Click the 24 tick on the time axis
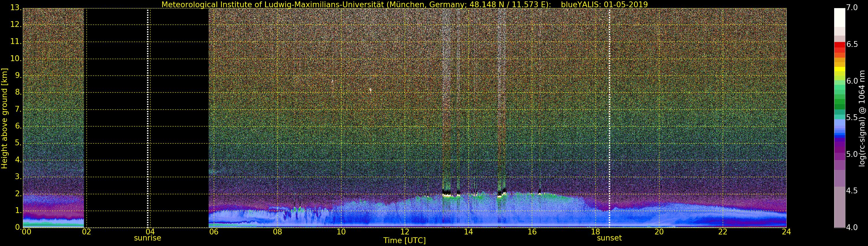This screenshot has height=246, width=868. (x=786, y=232)
